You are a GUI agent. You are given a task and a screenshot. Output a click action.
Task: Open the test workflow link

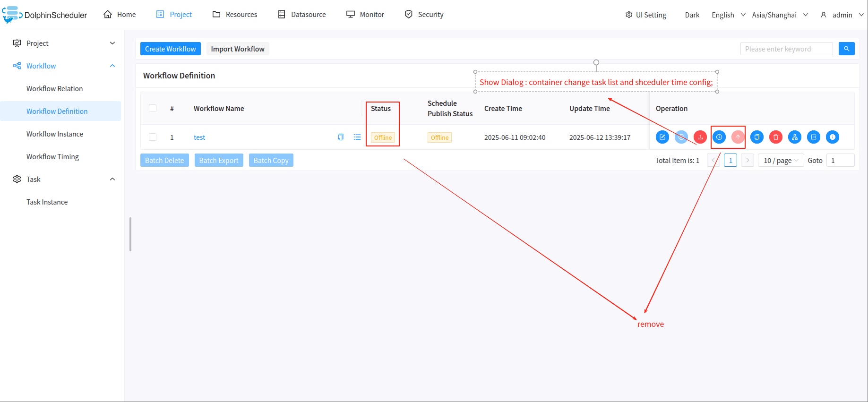coord(199,137)
